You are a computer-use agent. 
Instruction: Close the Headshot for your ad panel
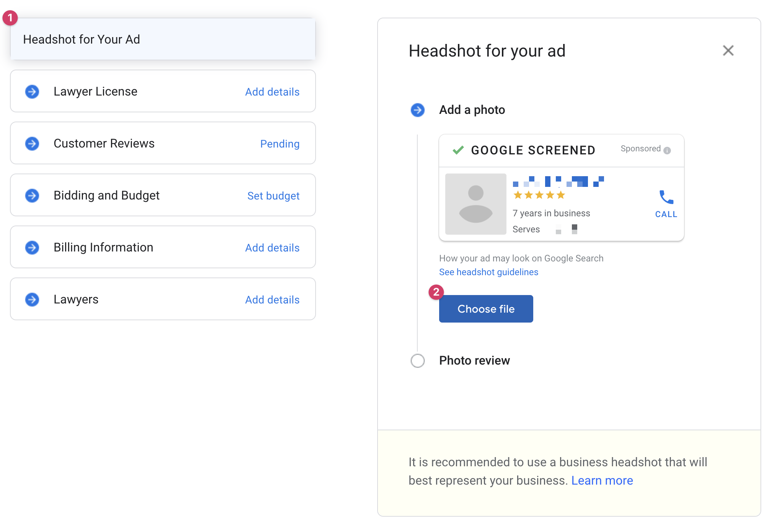(728, 50)
